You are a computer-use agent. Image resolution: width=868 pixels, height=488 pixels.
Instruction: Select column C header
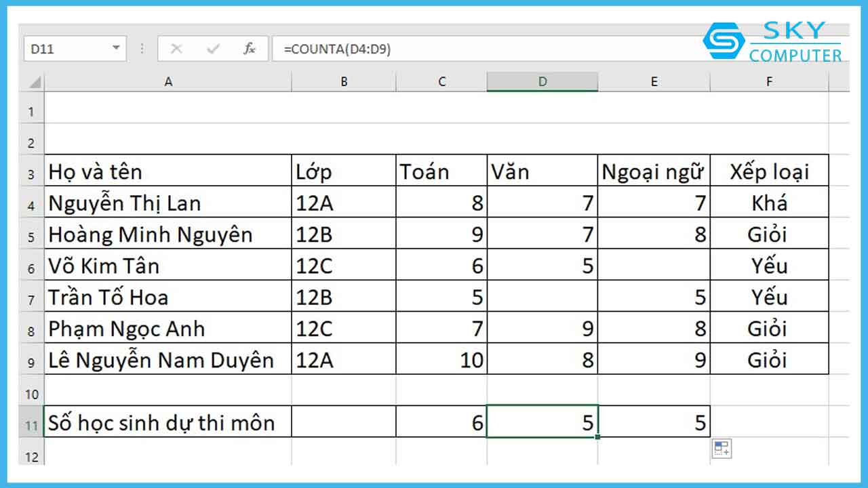(441, 82)
